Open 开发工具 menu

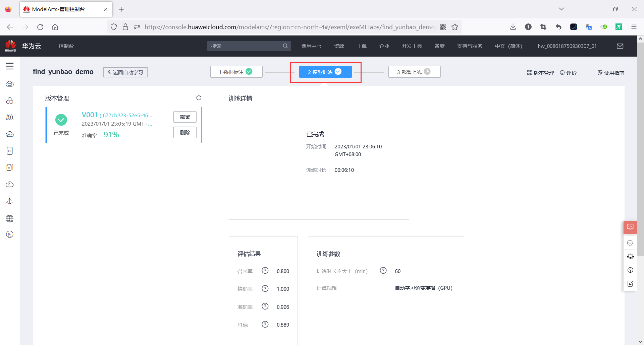click(x=412, y=46)
